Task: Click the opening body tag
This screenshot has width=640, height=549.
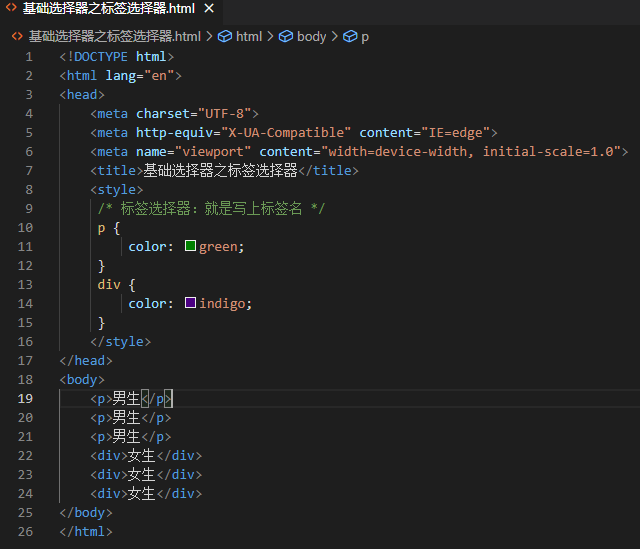Action: pyautogui.click(x=82, y=380)
